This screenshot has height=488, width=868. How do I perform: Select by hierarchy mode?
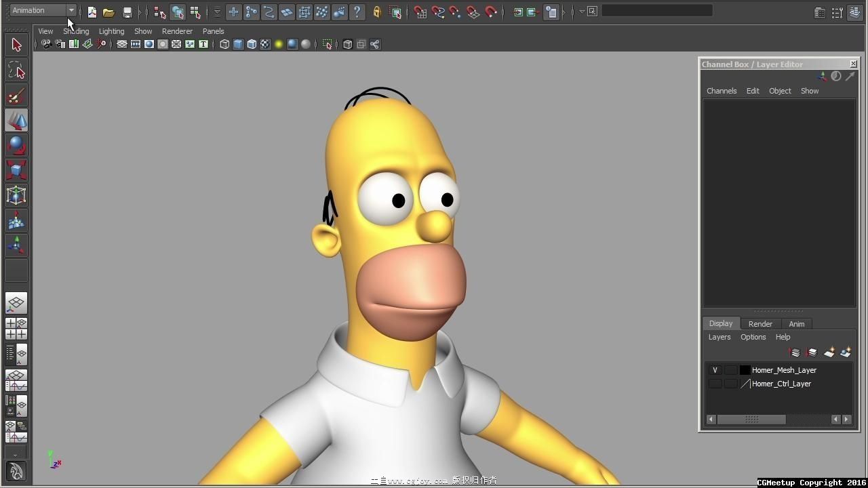pyautogui.click(x=160, y=12)
